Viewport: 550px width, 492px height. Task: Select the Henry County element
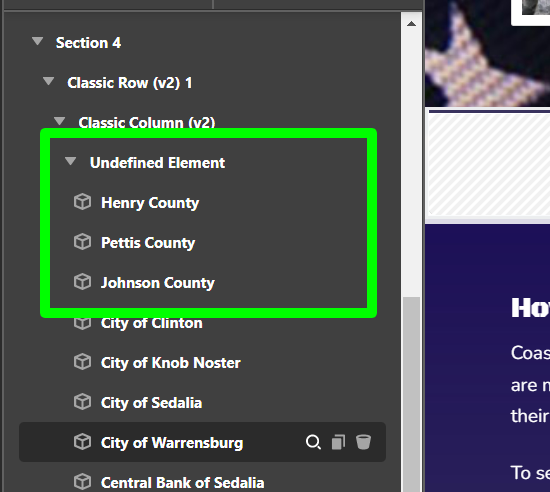[x=150, y=203]
